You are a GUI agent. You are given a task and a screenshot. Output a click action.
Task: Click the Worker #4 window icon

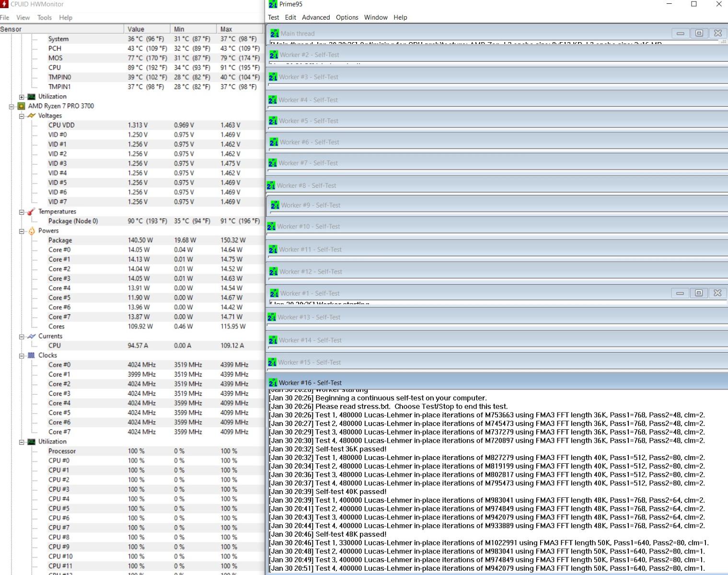[273, 100]
